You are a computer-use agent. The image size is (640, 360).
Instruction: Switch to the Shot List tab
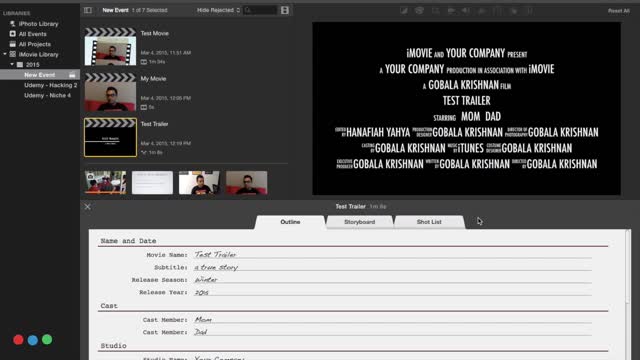[429, 222]
